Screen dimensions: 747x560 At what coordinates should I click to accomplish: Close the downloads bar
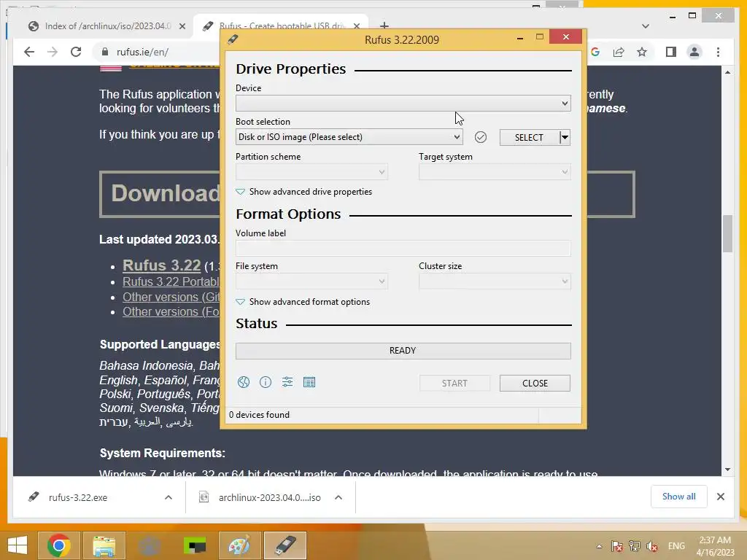tap(720, 497)
